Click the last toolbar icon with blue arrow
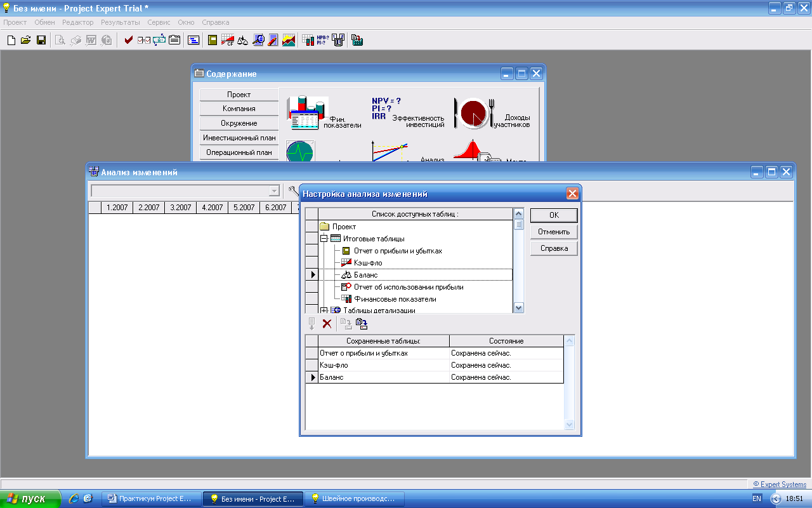The image size is (812, 508). tap(357, 40)
